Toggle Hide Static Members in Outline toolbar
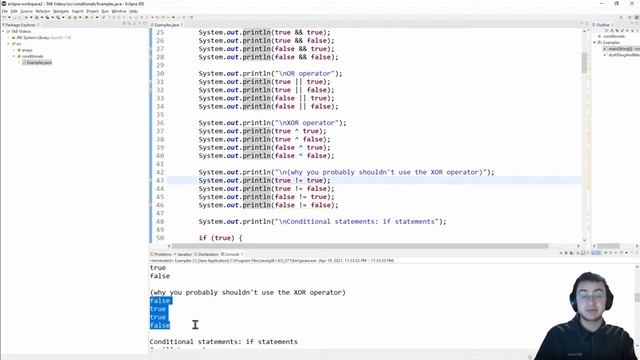 click(x=622, y=31)
